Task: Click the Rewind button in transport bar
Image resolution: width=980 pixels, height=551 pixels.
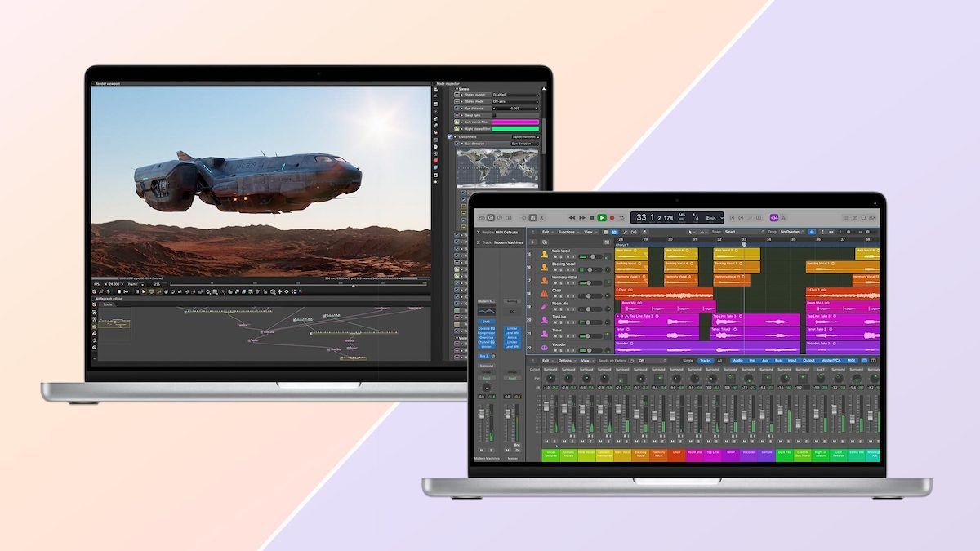Action: point(572,218)
